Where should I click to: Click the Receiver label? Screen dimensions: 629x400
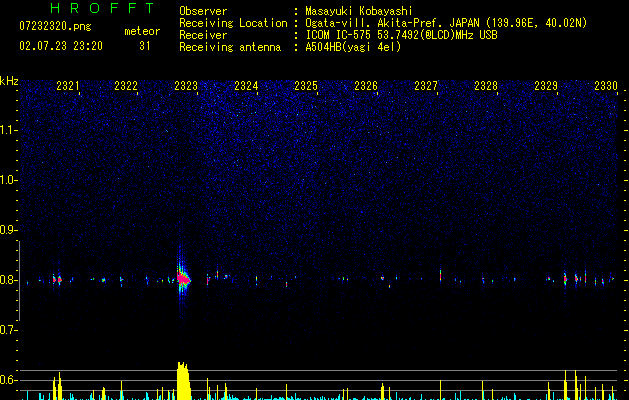203,35
